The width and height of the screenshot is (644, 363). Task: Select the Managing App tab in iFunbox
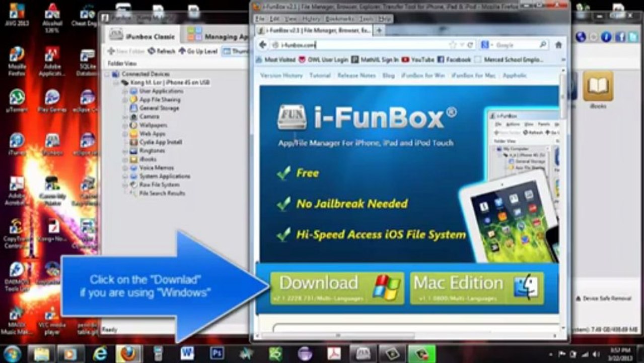point(218,36)
